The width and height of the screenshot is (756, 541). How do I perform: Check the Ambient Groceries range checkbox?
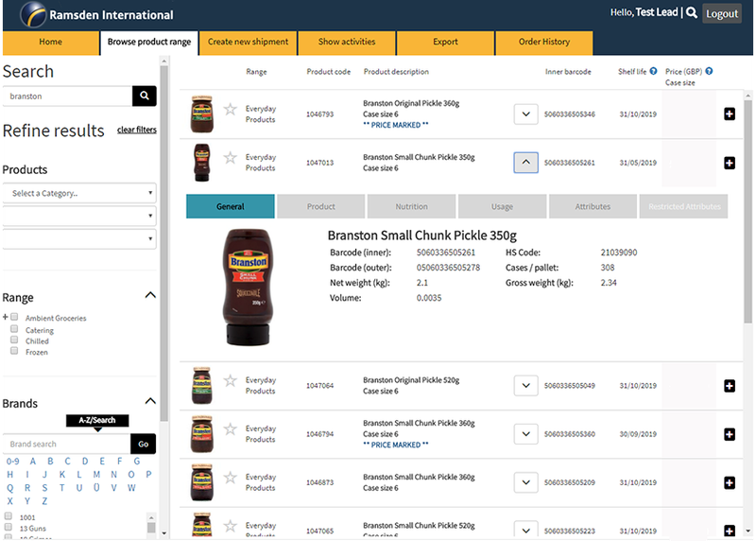[x=14, y=318]
